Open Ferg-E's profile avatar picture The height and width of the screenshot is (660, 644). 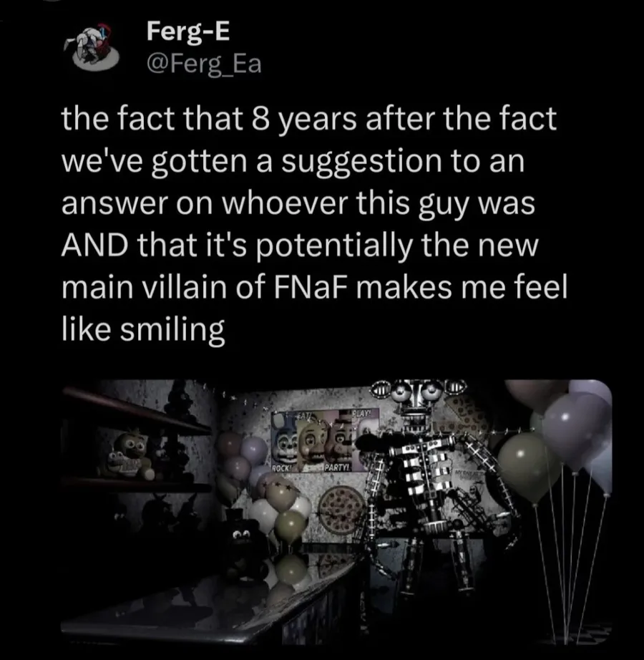92,47
